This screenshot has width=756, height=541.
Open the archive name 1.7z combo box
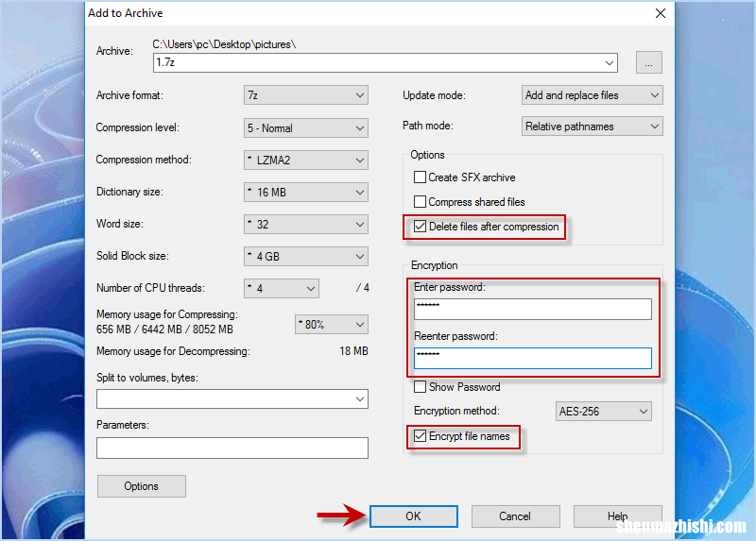[x=386, y=62]
